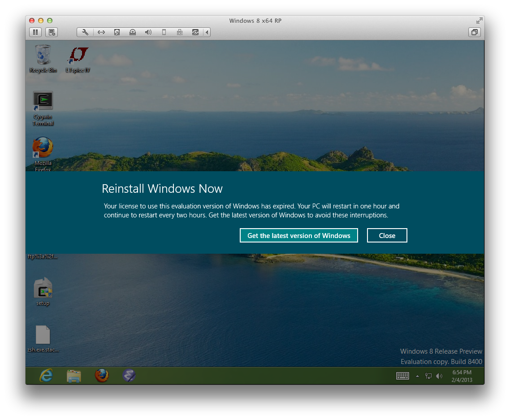Open the hard disk device icon
This screenshot has height=420, width=510.
[117, 32]
